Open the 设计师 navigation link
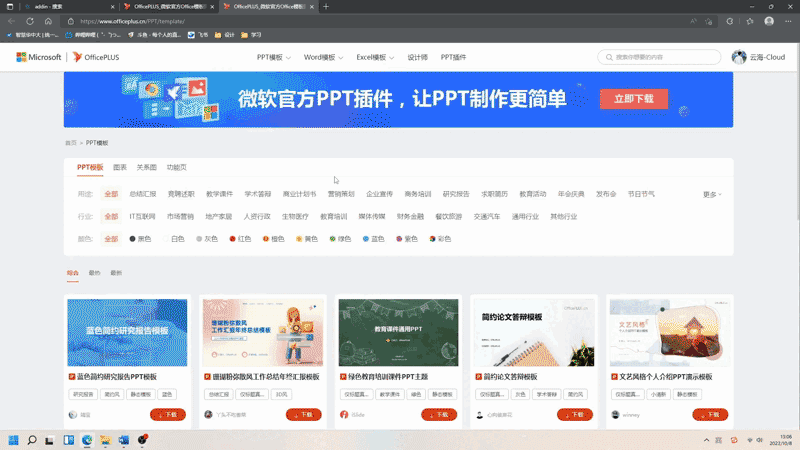800x450 pixels. (x=417, y=57)
